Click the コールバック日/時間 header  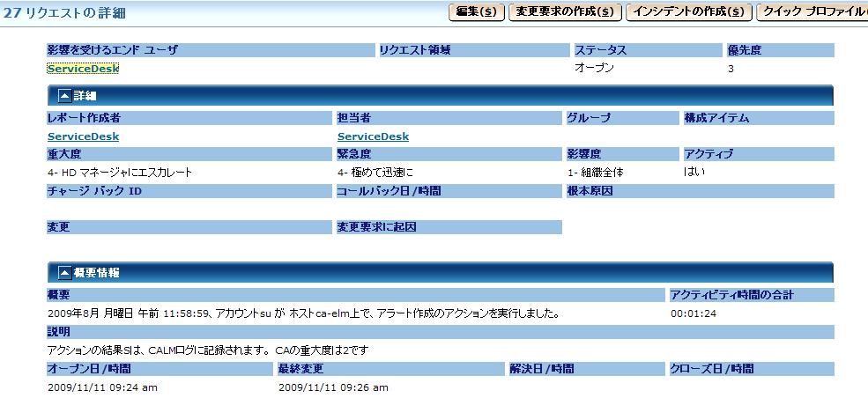[x=449, y=191]
